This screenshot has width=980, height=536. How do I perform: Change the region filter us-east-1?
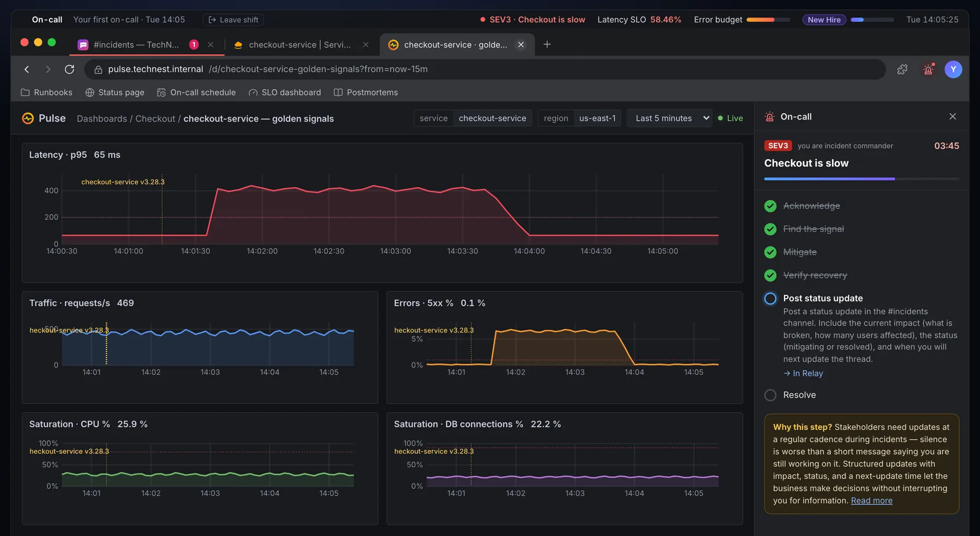pyautogui.click(x=579, y=118)
